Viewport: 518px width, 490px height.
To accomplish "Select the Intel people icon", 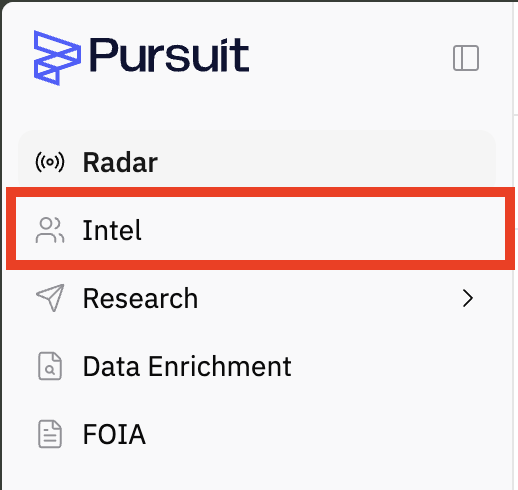I will pos(50,230).
